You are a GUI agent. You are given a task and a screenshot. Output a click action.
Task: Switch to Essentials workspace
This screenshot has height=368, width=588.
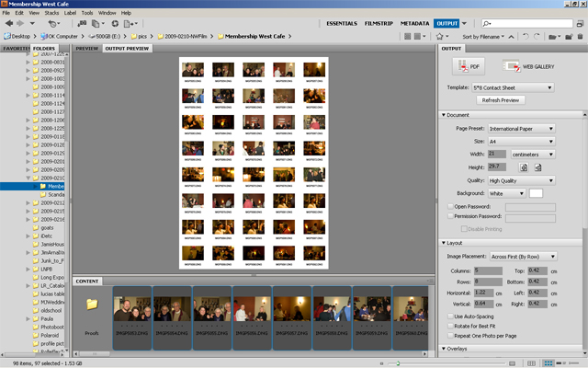pyautogui.click(x=342, y=23)
